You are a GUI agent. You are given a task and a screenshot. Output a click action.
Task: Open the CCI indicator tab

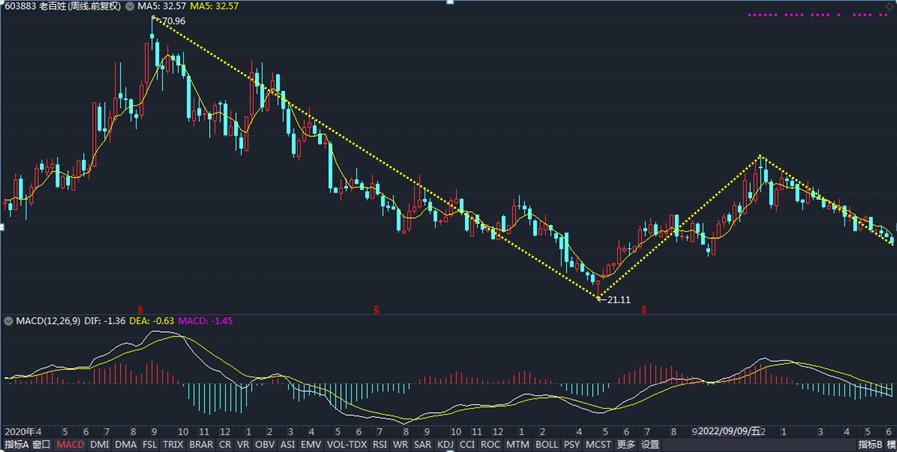tap(467, 445)
